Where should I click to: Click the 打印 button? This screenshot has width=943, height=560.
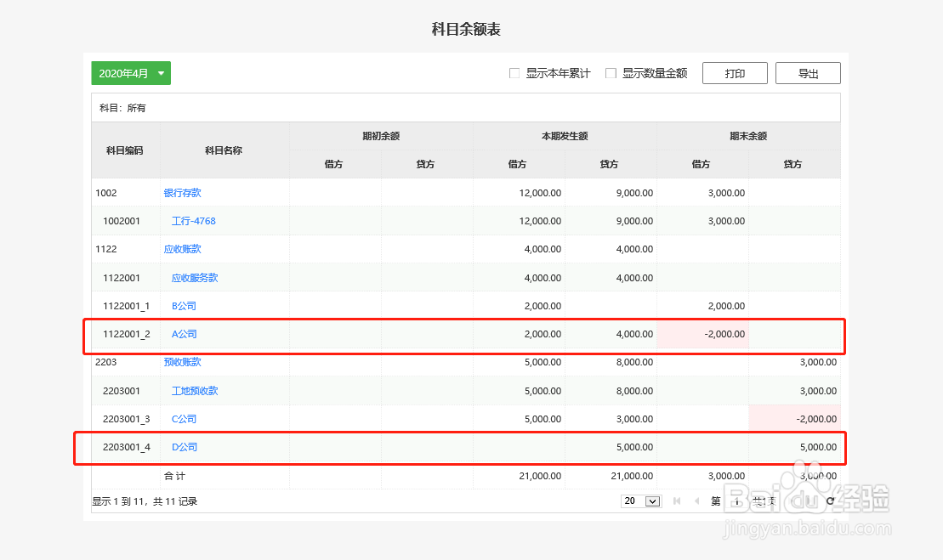point(734,73)
